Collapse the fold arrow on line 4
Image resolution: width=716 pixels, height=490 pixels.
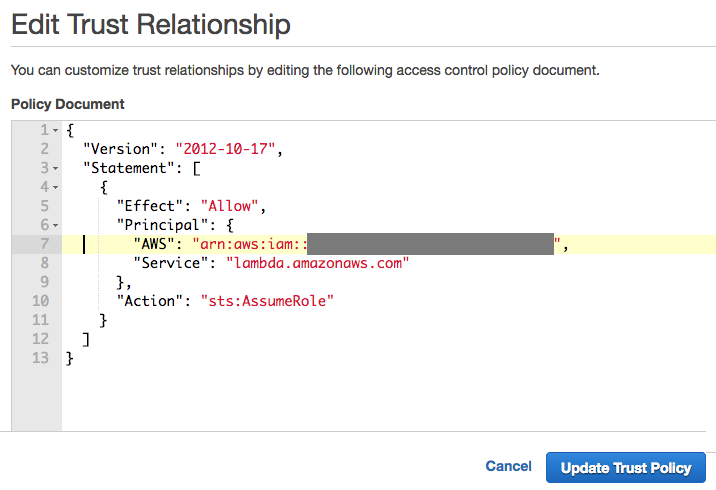[55, 187]
